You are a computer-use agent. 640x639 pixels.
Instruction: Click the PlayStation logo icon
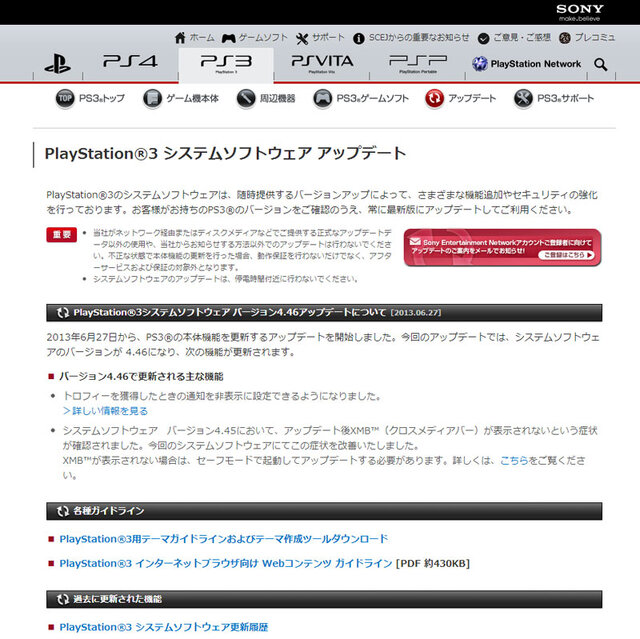(x=57, y=64)
